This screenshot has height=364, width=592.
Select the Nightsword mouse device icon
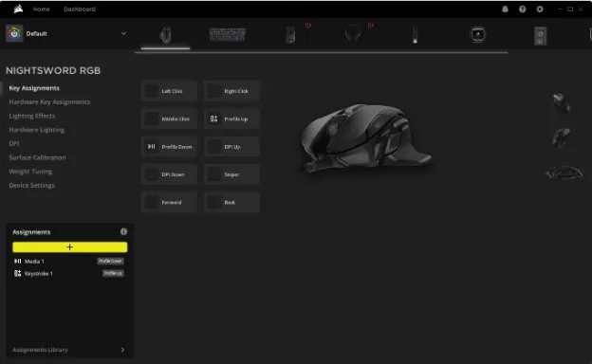[x=165, y=35]
